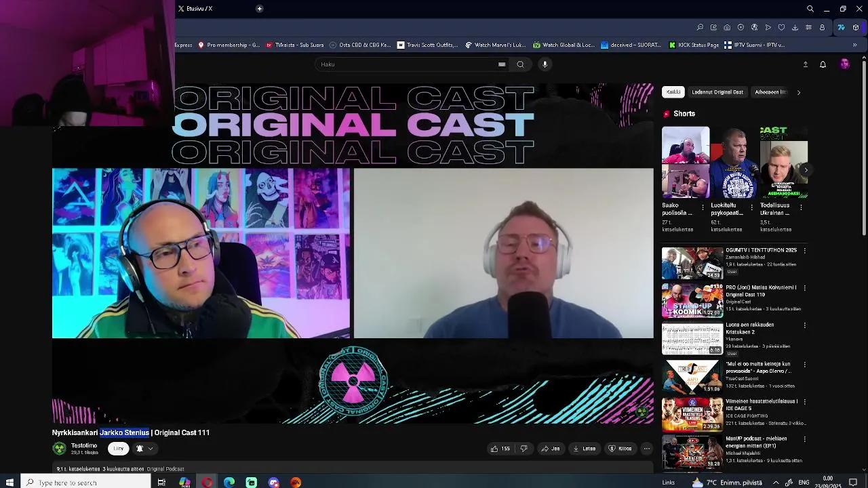Open options menu for Saako puolisolla short

(703, 207)
